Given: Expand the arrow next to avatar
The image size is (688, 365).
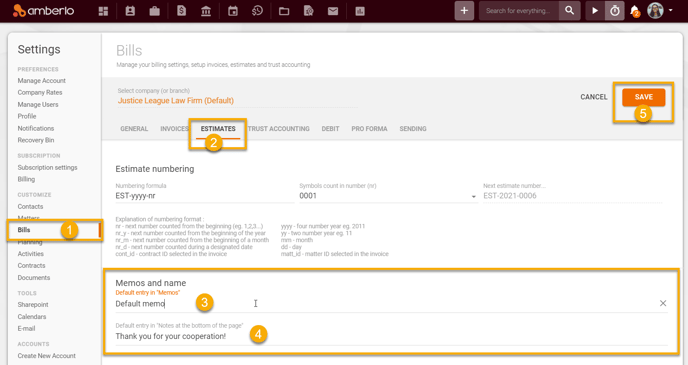Looking at the screenshot, I should (x=670, y=10).
